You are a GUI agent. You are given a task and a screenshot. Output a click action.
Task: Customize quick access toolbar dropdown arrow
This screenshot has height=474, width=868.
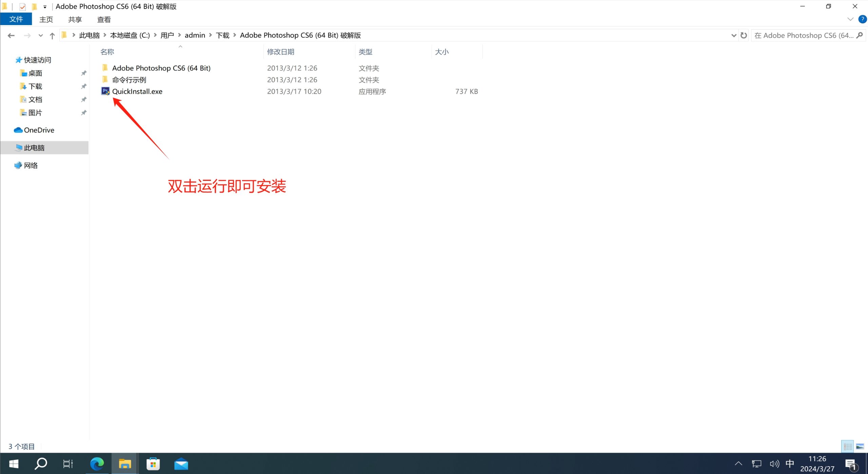(x=45, y=7)
